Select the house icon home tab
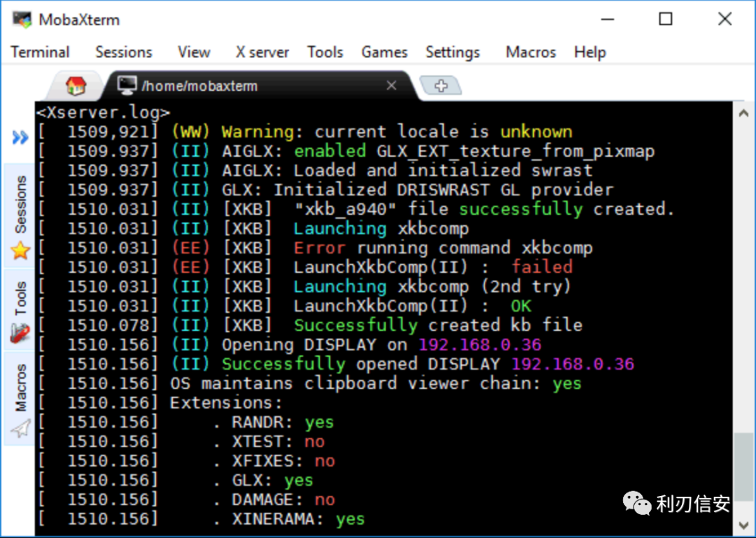 tap(75, 84)
